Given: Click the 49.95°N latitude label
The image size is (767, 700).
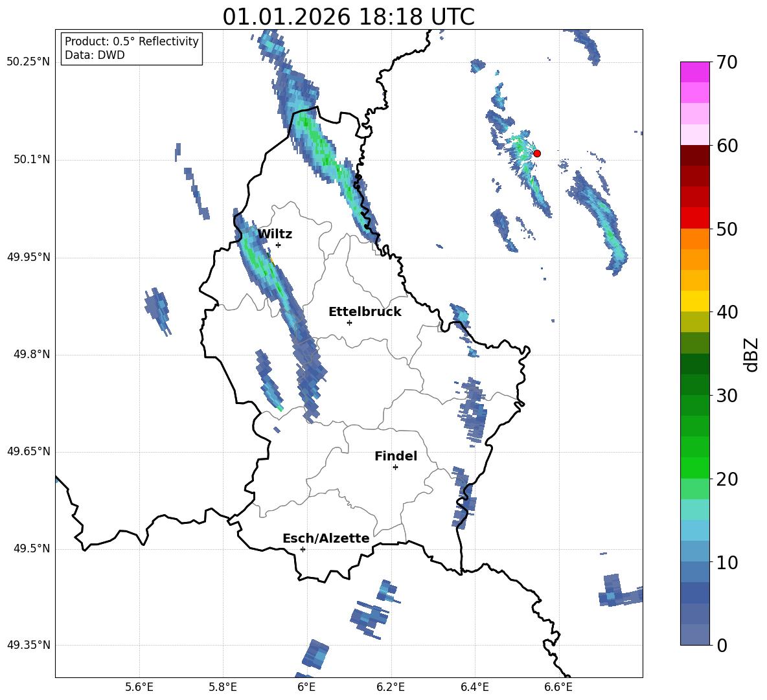Looking at the screenshot, I should (29, 257).
